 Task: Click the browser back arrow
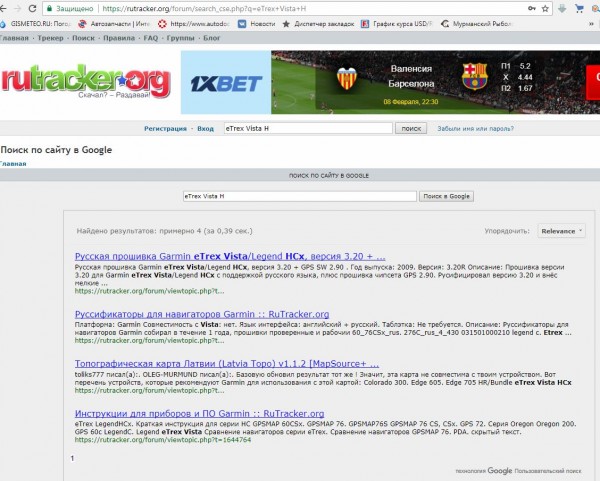coord(7,6)
